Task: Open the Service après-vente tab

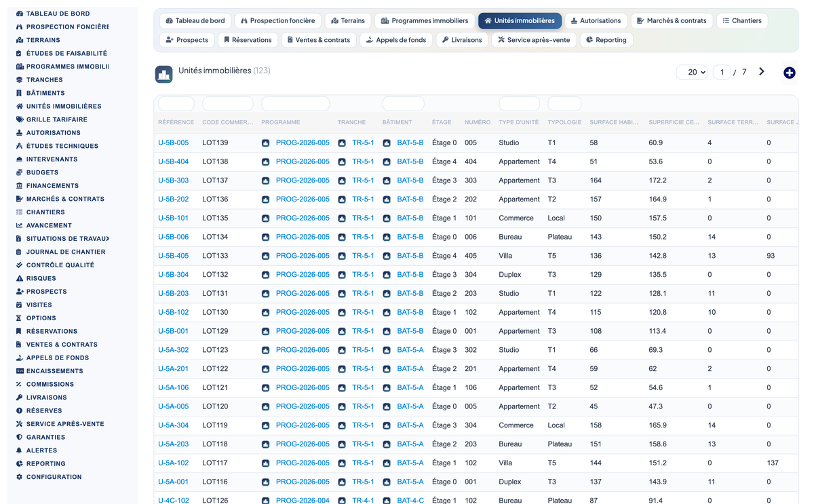Action: tap(534, 40)
